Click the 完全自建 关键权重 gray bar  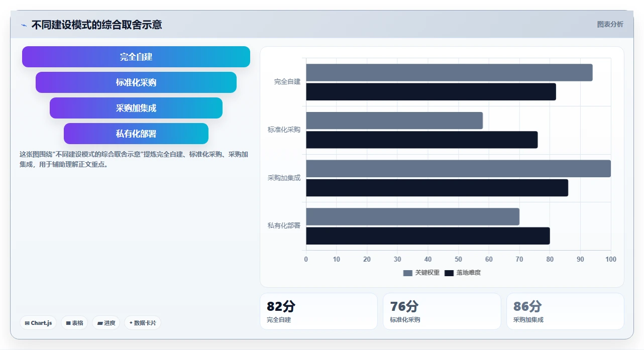click(449, 73)
